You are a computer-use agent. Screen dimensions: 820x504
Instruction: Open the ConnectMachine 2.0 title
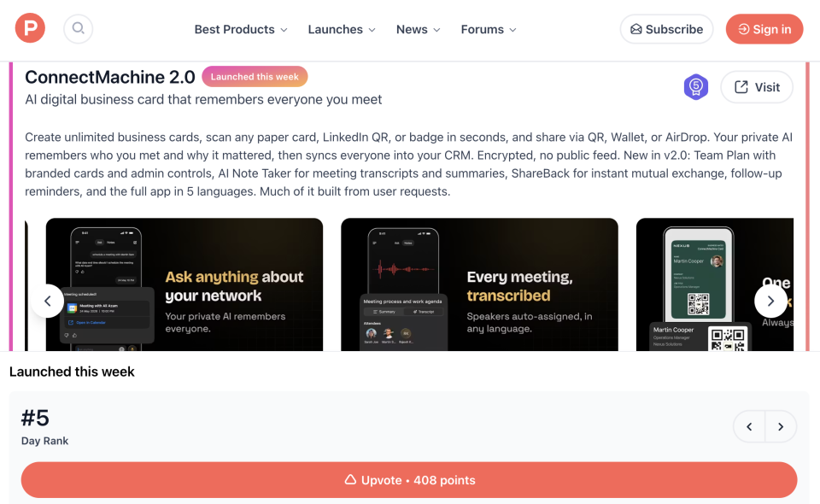click(110, 77)
